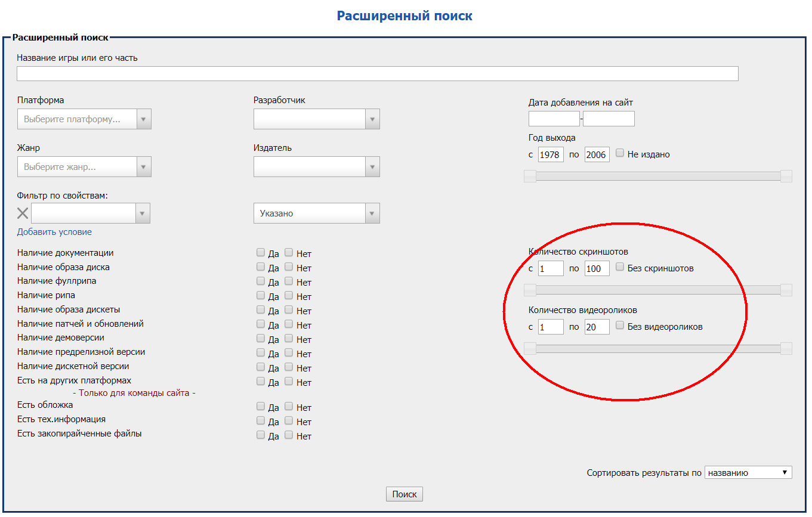Click the Количество скриншотов label
The image size is (812, 517).
(x=578, y=252)
